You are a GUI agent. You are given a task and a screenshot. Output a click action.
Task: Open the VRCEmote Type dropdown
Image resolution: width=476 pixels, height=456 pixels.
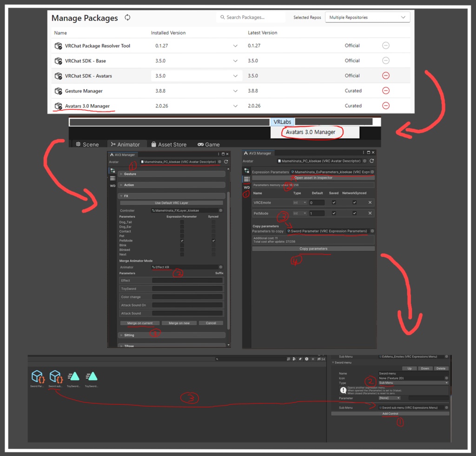tap(300, 202)
